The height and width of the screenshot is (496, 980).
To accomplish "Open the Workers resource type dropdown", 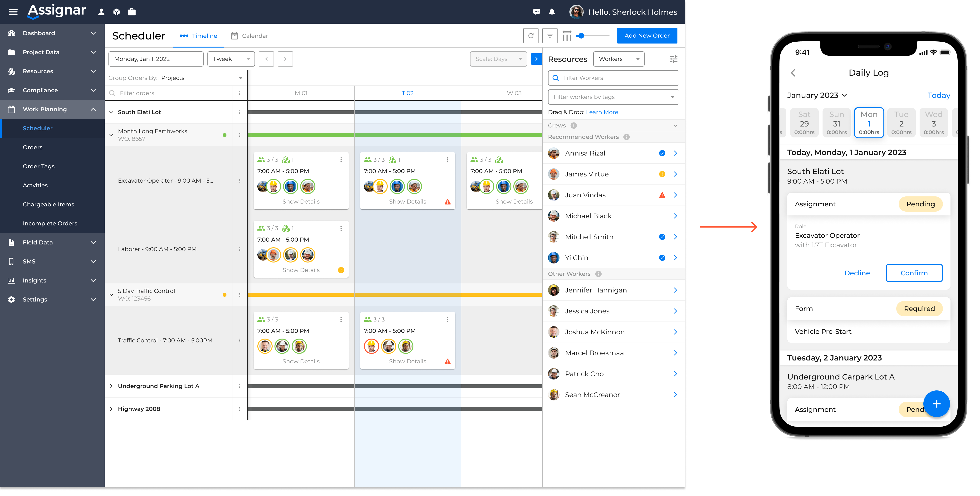I will 619,59.
